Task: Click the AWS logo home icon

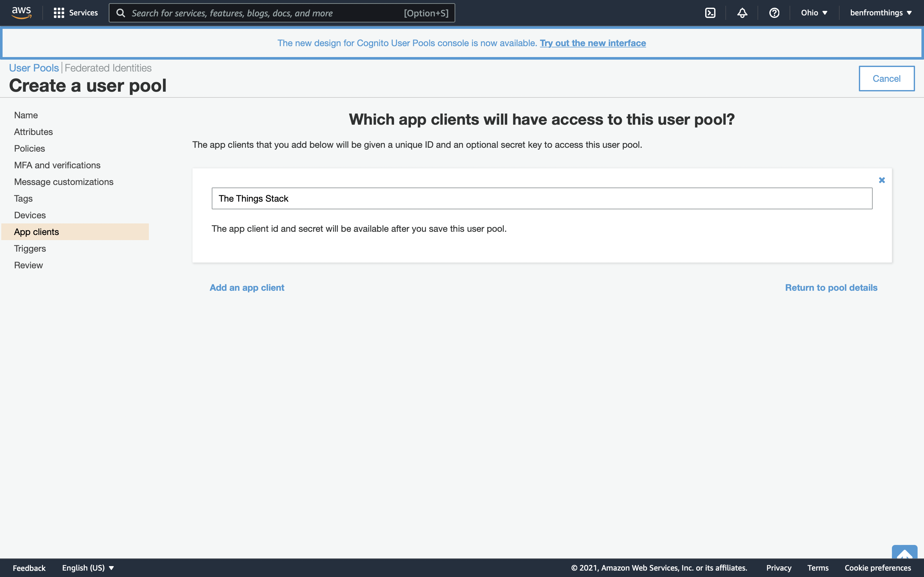Action: point(21,13)
